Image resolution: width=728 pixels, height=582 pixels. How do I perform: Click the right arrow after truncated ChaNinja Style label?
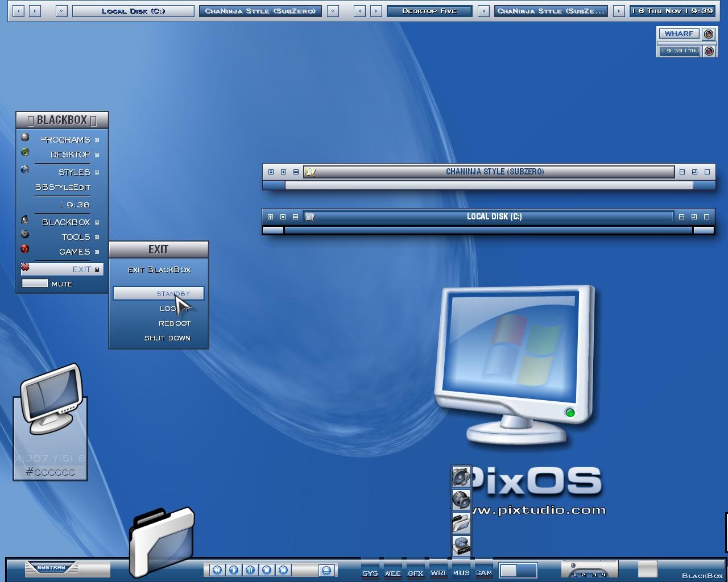619,11
